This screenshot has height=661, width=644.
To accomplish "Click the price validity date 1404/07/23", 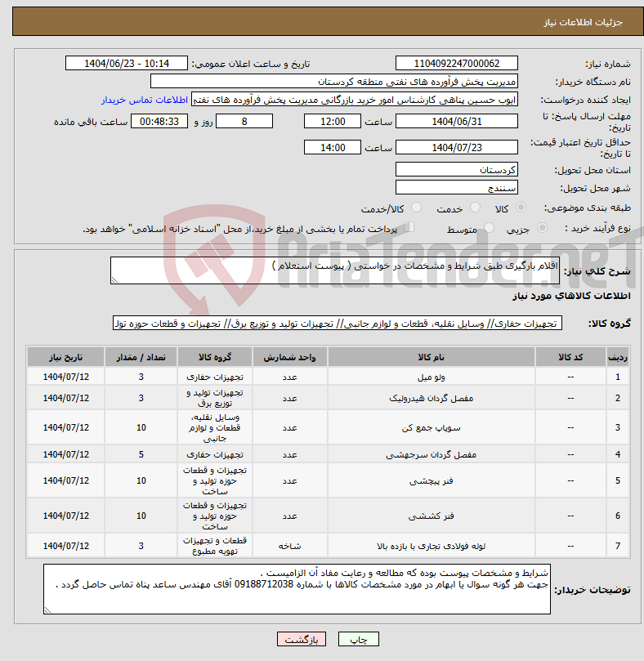I will (457, 148).
